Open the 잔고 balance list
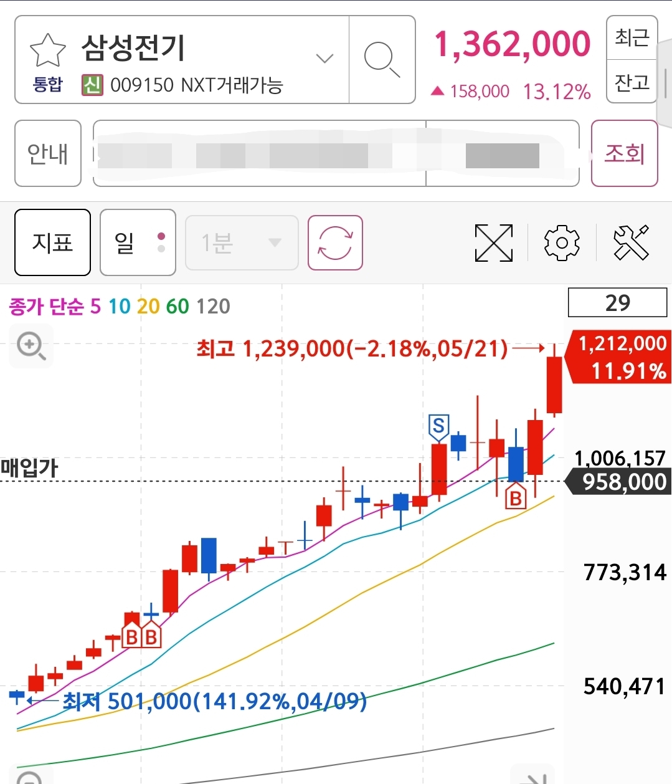This screenshot has width=672, height=784. tap(632, 82)
